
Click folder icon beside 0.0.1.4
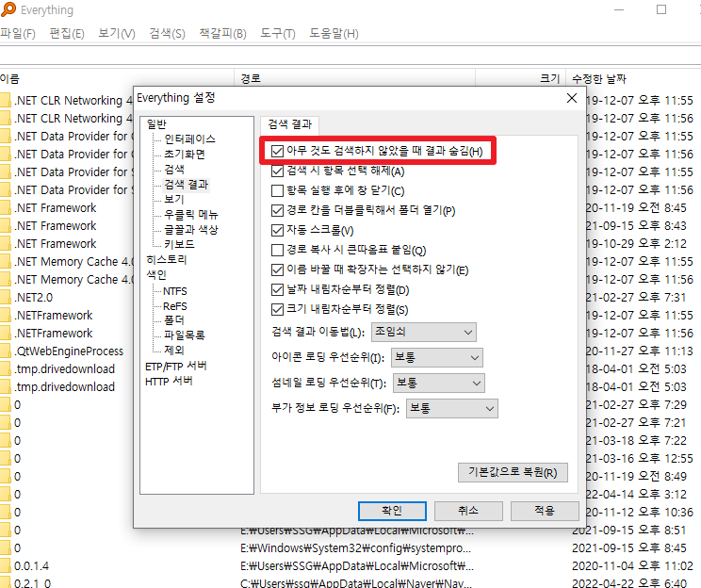[5, 566]
